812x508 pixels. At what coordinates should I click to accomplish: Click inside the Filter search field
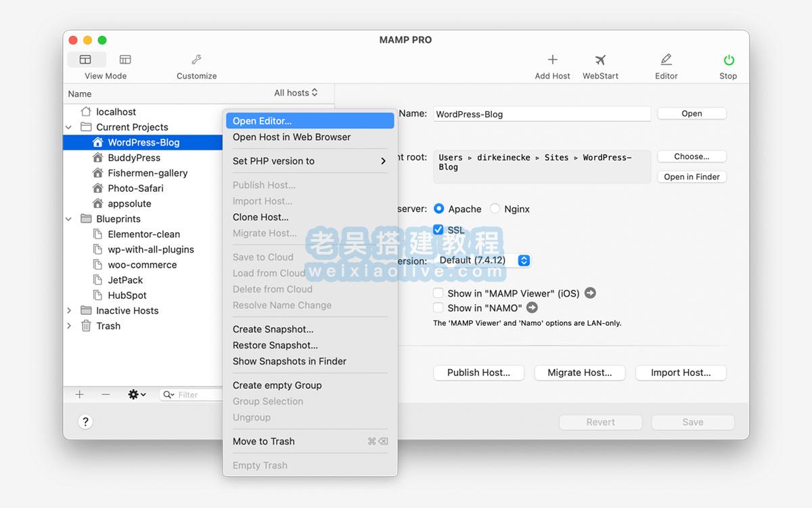click(193, 394)
